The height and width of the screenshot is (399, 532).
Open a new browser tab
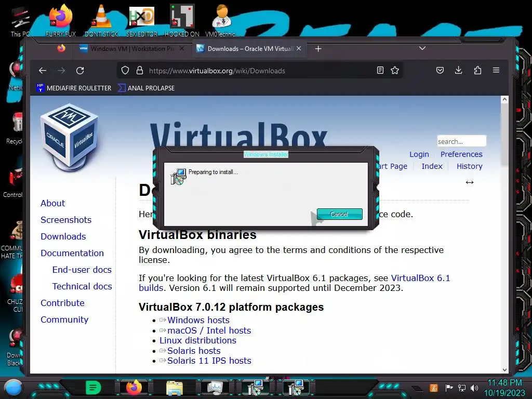coord(318,49)
